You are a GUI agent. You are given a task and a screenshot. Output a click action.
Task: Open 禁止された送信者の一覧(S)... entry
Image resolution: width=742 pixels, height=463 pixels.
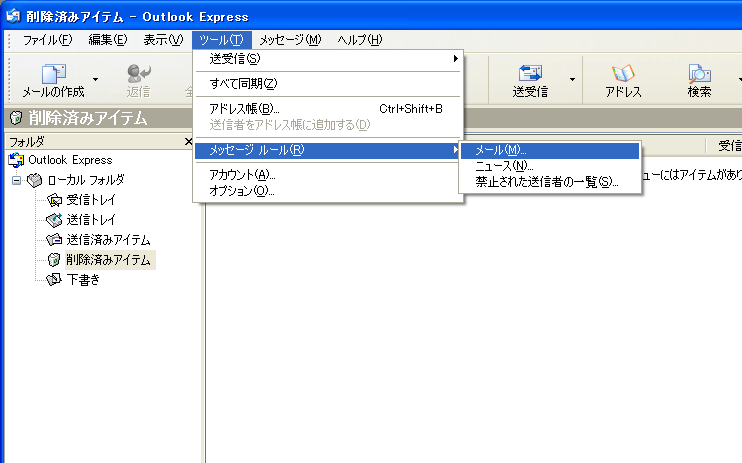(548, 182)
